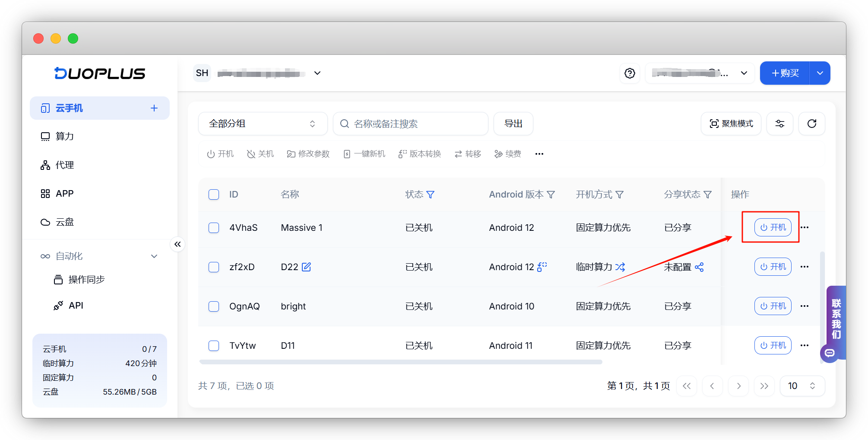Tick the checkbox for the zf2xD row

214,267
